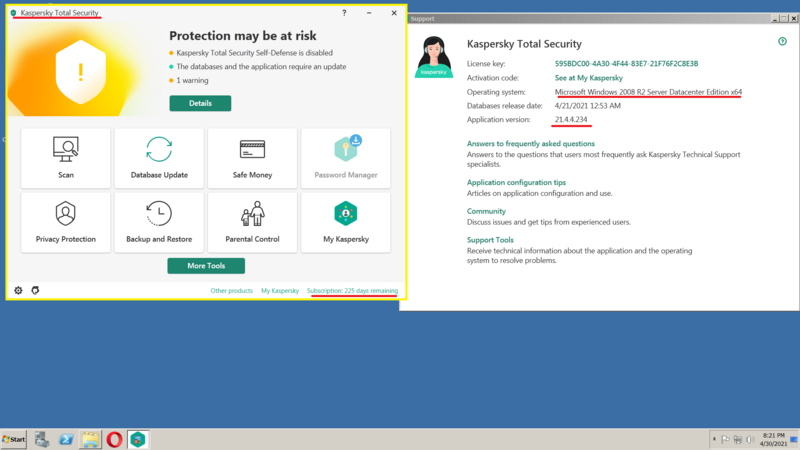This screenshot has height=450, width=800.
Task: Open the Other products link
Action: (232, 290)
